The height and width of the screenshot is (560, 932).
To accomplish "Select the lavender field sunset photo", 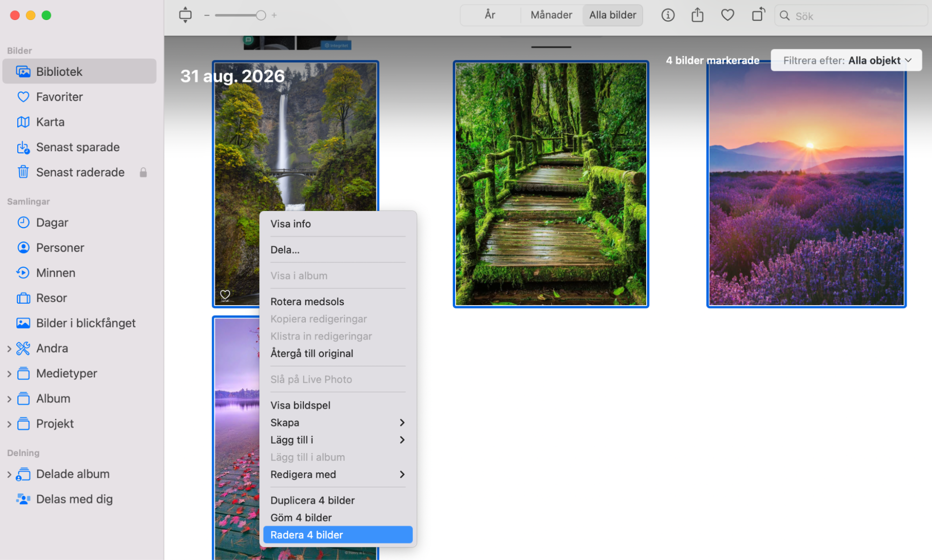I will point(806,184).
